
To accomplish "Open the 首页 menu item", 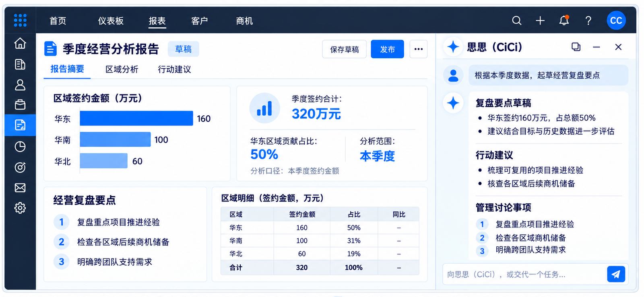I will click(x=58, y=21).
